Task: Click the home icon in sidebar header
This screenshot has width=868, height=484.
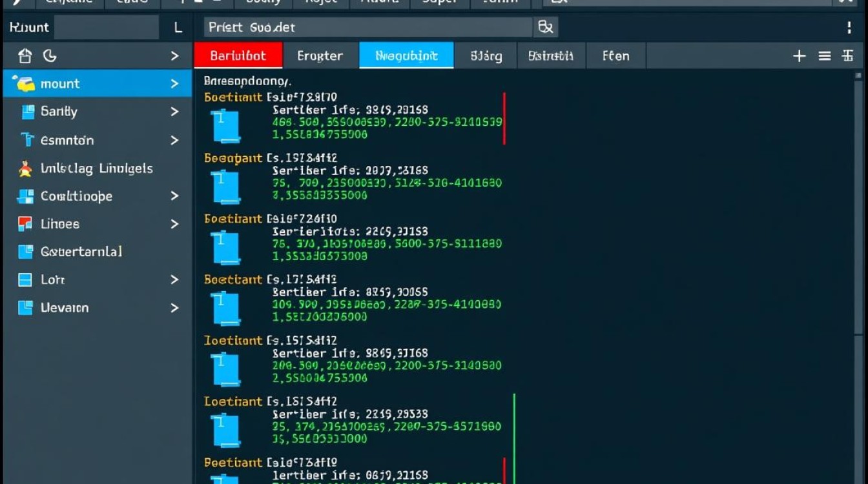Action: [25, 56]
